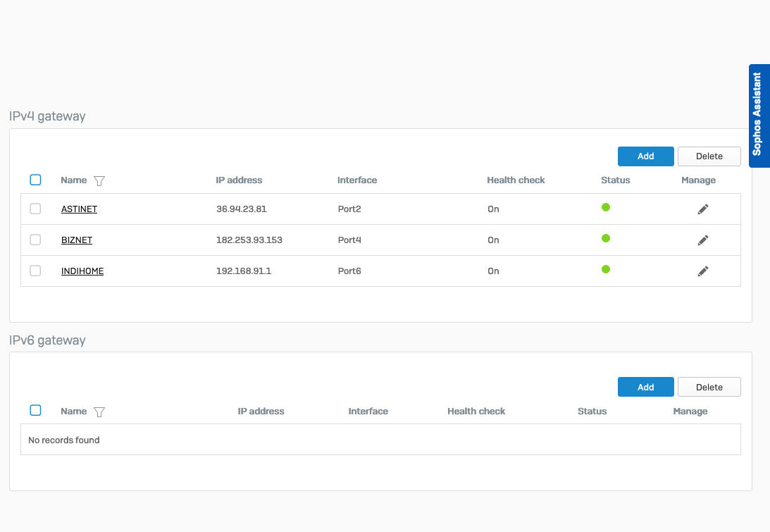Click the IP address 182.253.93.153

(249, 240)
